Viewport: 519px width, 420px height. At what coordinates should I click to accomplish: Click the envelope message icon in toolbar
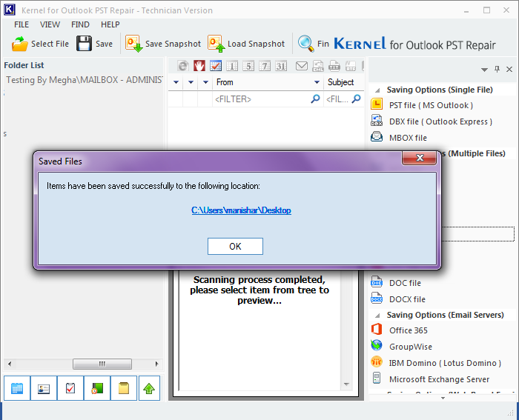tap(302, 66)
